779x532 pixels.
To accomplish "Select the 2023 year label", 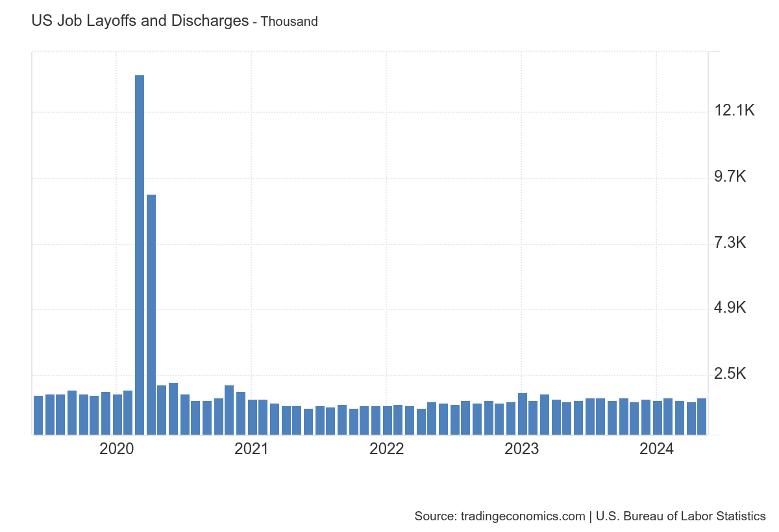I will [x=521, y=449].
